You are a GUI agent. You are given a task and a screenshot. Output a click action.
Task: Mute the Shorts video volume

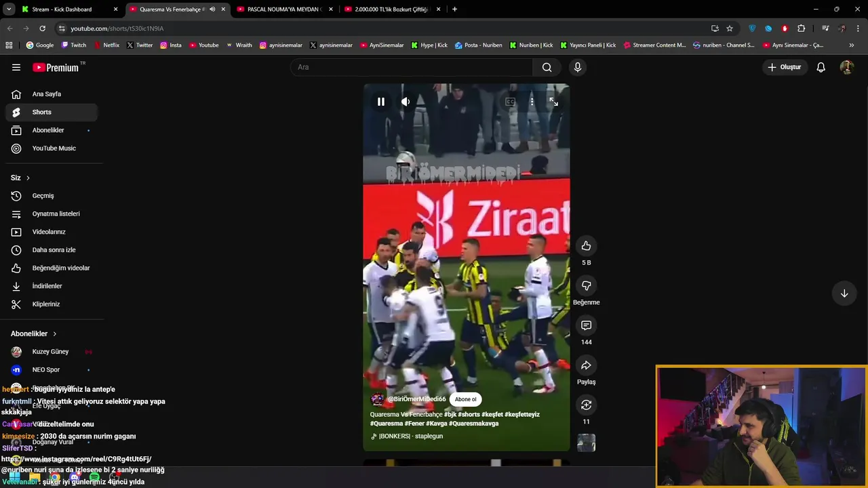406,102
